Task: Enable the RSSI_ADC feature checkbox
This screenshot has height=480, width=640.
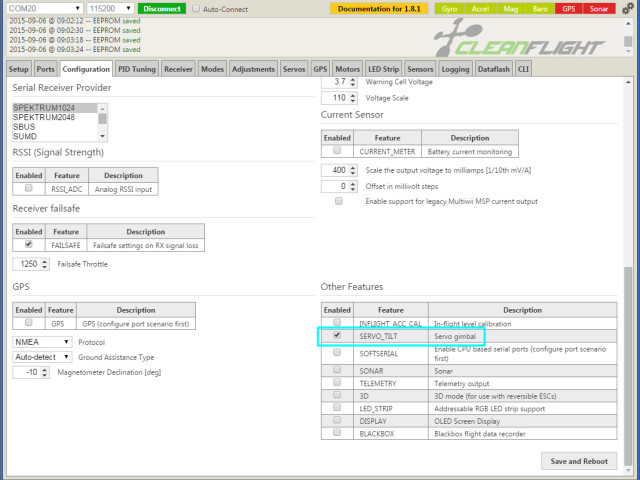Action: [x=29, y=188]
